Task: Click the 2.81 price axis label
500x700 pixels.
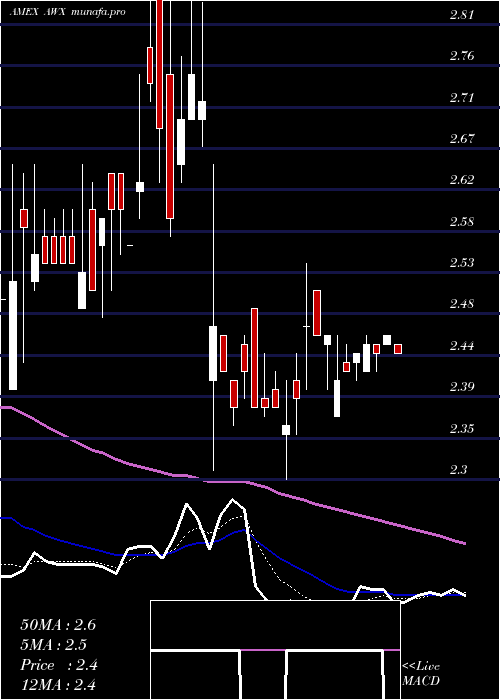Action: click(x=462, y=15)
